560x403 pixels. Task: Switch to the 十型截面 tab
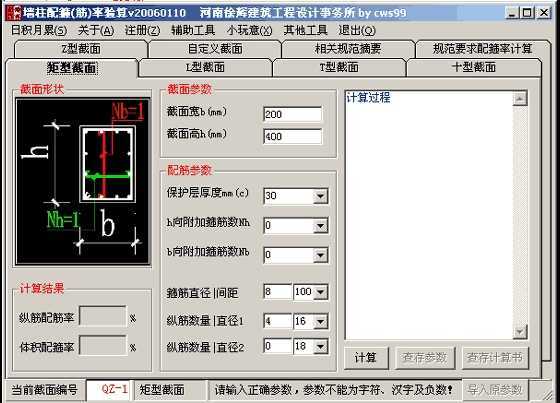(x=474, y=68)
